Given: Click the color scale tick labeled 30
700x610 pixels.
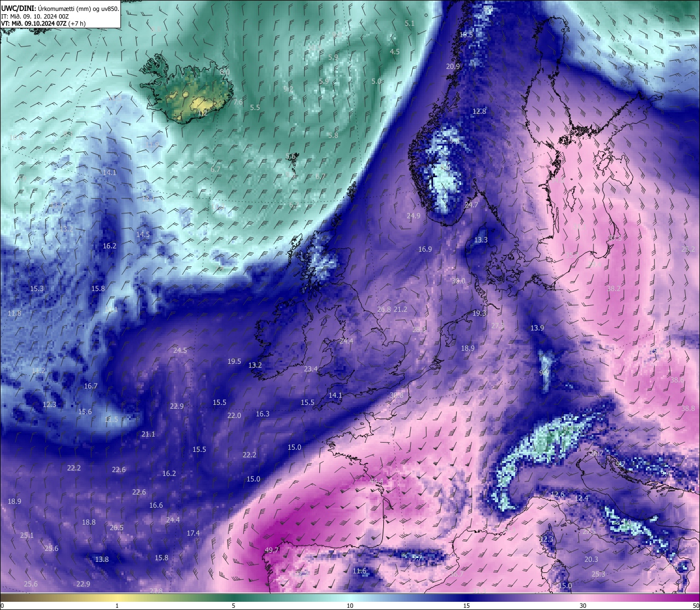Looking at the screenshot, I should point(583,606).
